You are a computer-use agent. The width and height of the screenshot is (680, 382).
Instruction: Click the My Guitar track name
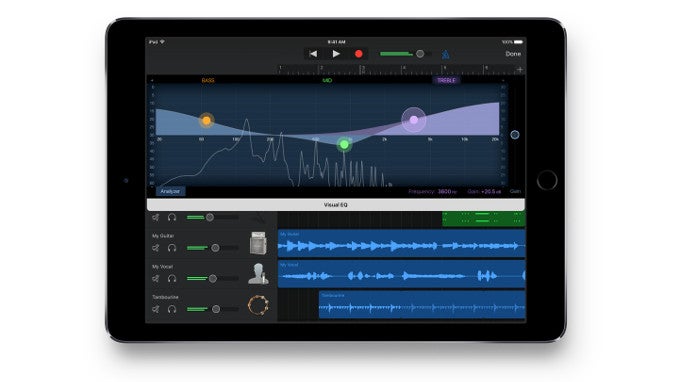pos(163,236)
